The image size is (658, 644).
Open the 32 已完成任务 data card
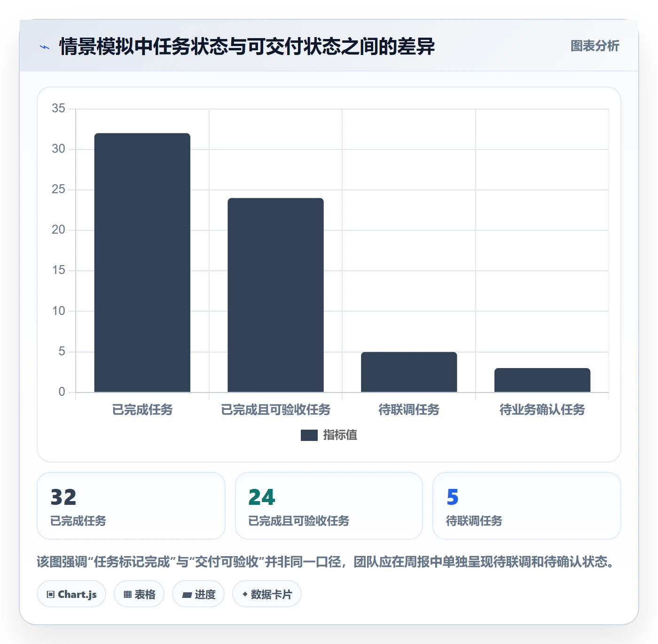pos(131,506)
